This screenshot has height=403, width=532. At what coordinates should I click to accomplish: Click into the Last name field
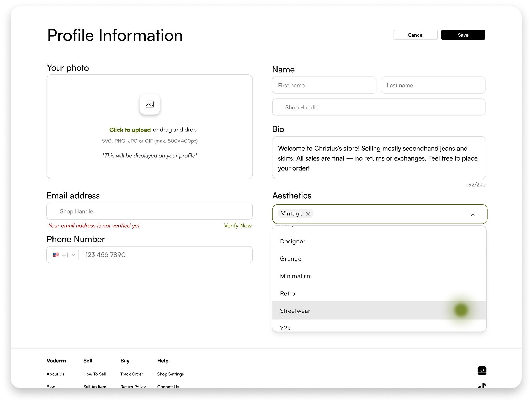(x=433, y=85)
